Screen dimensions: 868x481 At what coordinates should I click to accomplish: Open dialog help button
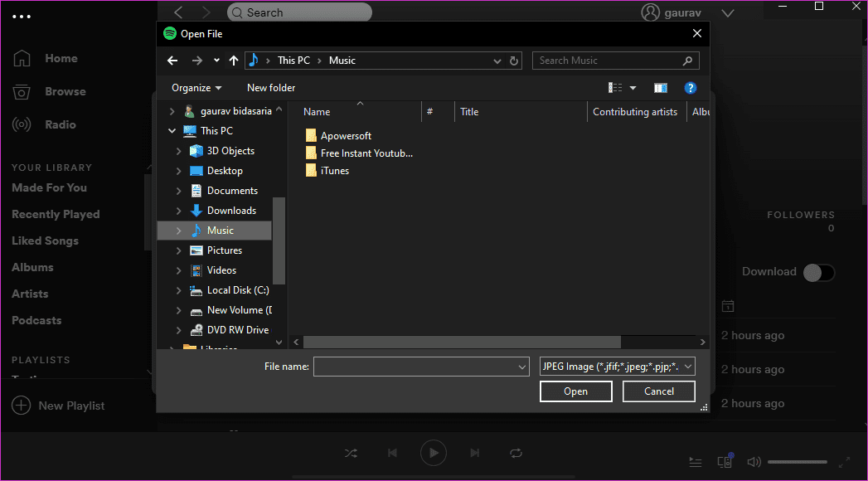pos(690,88)
